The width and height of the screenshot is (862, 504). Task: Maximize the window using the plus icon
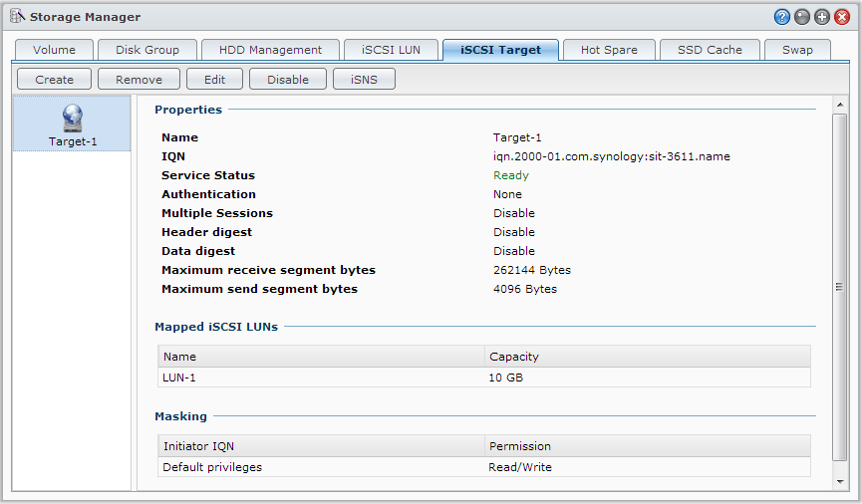[822, 17]
